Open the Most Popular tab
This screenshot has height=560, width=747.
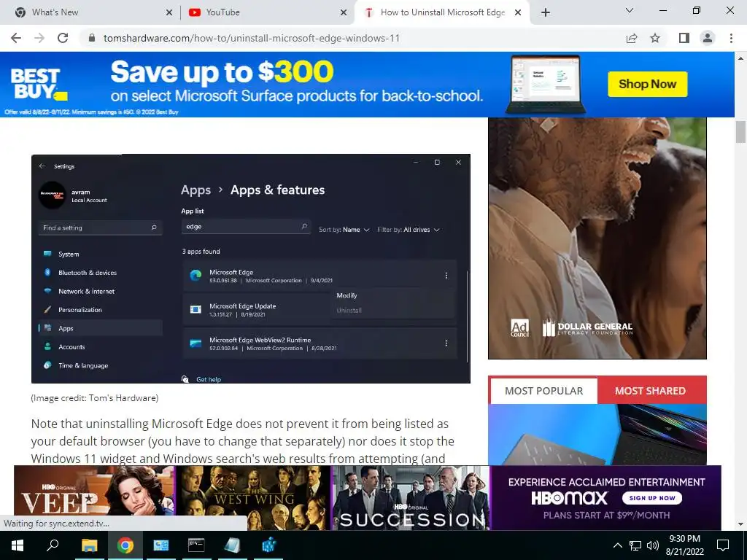(x=543, y=391)
